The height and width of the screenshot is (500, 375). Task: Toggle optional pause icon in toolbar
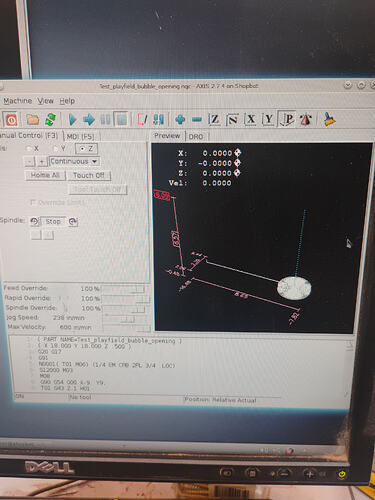pos(158,119)
